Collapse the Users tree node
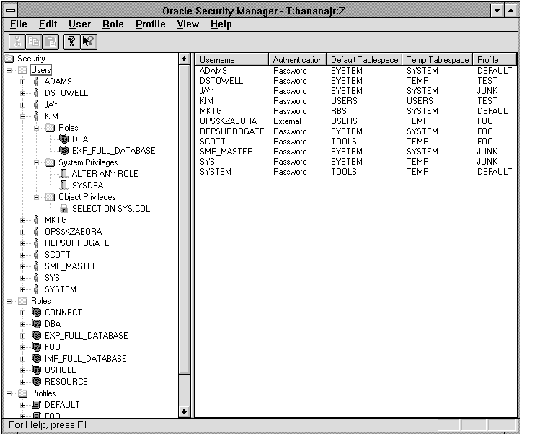The width and height of the screenshot is (536, 437). [x=9, y=70]
